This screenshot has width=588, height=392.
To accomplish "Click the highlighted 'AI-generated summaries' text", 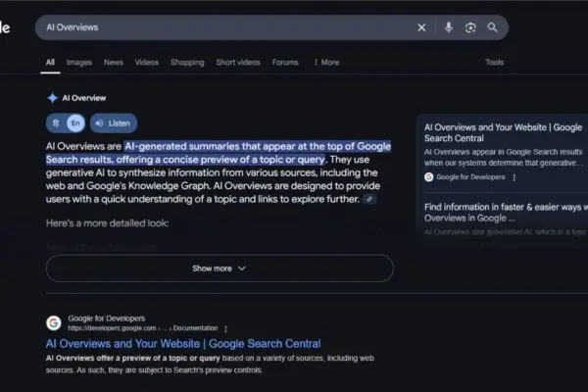I will click(x=219, y=153).
